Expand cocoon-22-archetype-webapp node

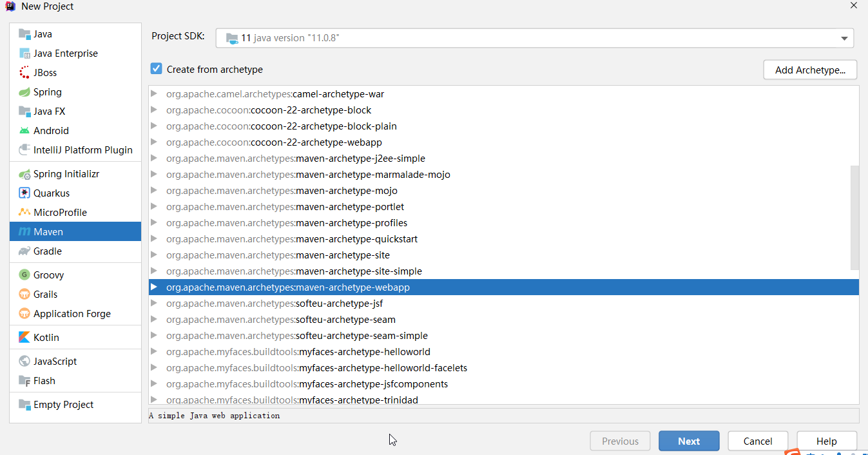click(154, 142)
